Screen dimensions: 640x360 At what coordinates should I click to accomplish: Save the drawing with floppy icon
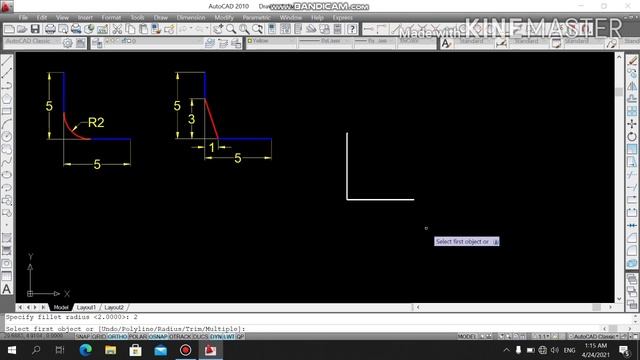35,29
